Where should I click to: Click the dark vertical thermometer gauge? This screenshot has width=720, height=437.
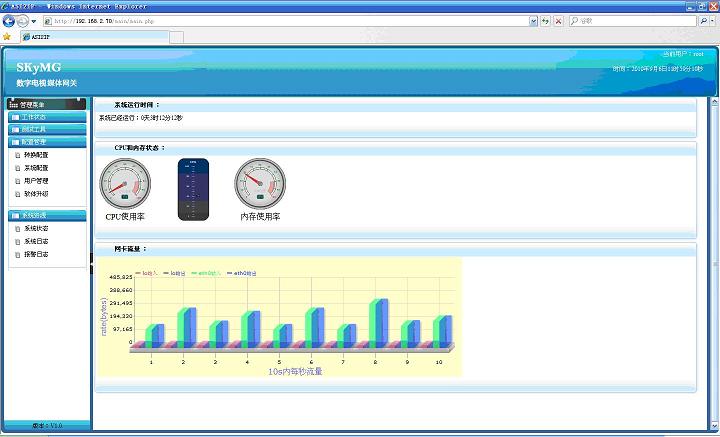coord(193,189)
